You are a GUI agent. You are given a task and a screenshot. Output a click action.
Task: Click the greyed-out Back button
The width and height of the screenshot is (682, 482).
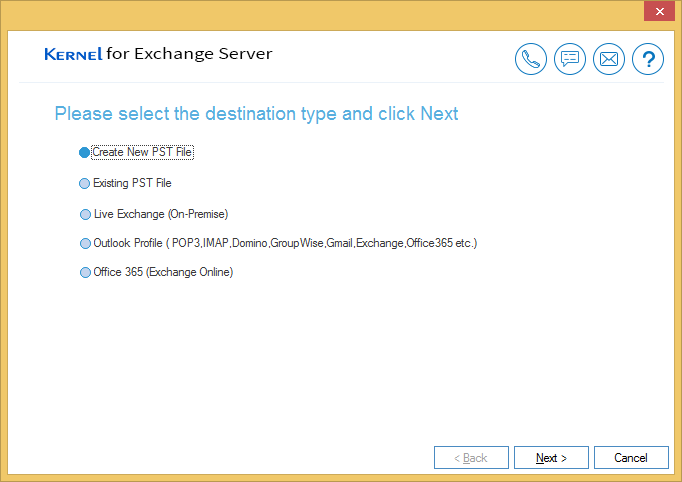[471, 458]
